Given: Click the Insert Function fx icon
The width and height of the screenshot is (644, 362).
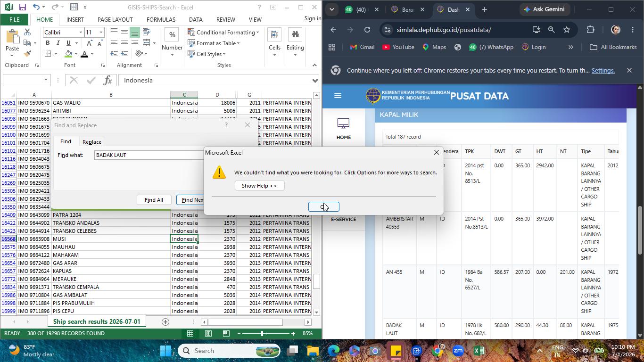Looking at the screenshot, I should (107, 80).
